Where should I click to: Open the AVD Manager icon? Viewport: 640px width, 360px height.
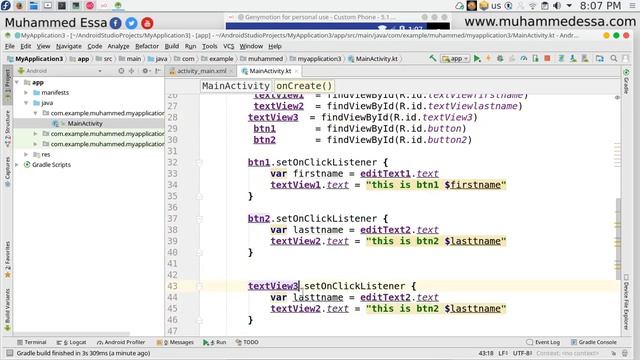[573, 59]
